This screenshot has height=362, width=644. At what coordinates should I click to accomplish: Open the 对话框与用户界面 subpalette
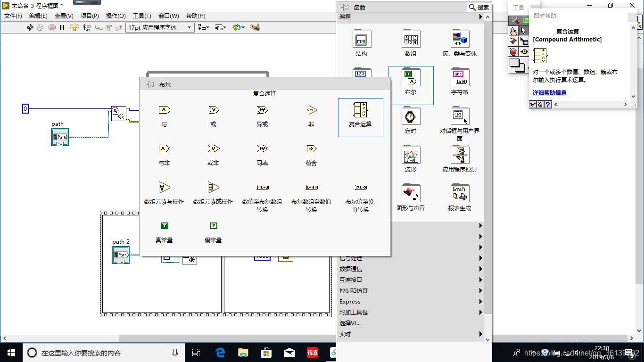click(x=460, y=124)
